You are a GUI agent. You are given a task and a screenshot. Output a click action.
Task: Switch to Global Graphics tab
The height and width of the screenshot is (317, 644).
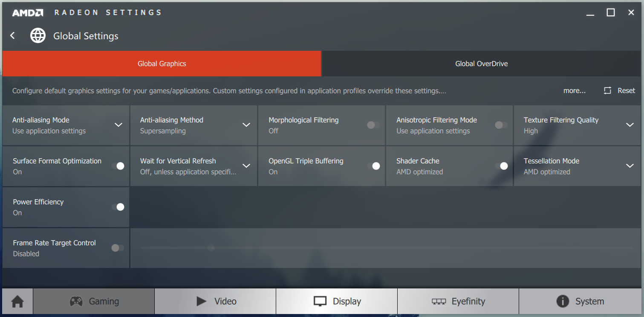(x=162, y=64)
